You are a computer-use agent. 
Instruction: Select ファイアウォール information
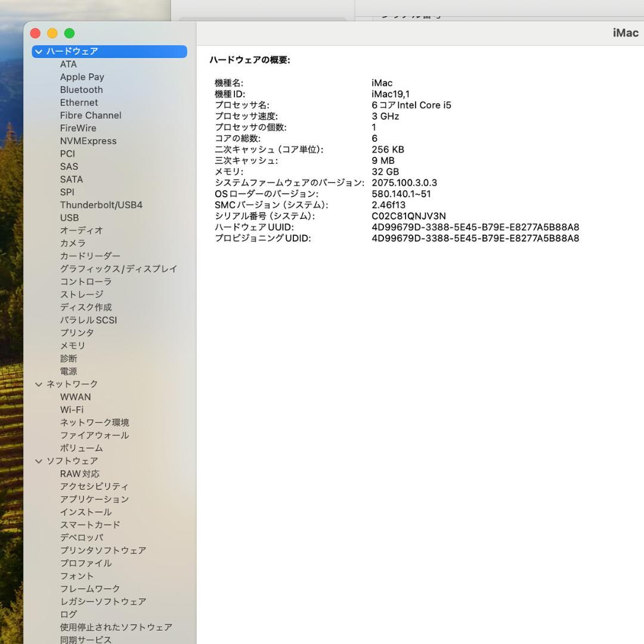94,435
